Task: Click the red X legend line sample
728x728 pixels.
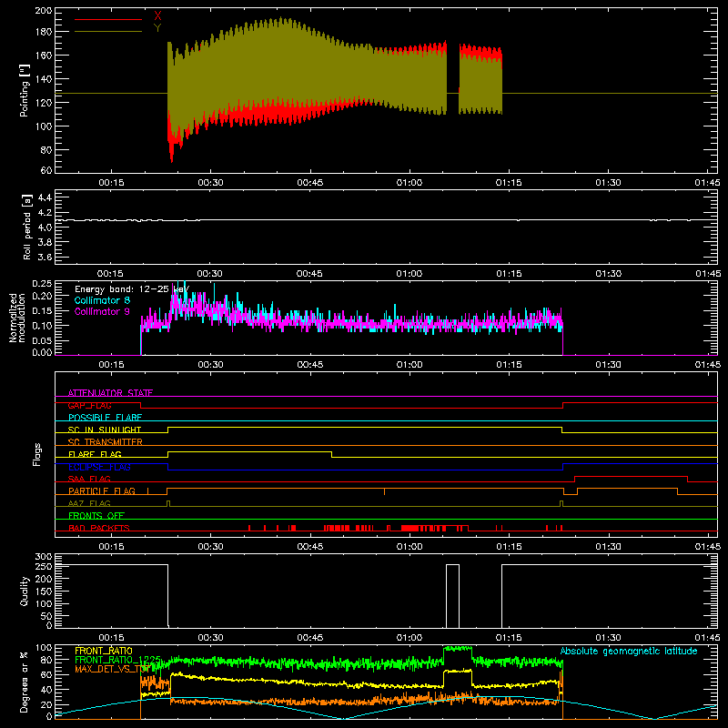Action: (108, 19)
